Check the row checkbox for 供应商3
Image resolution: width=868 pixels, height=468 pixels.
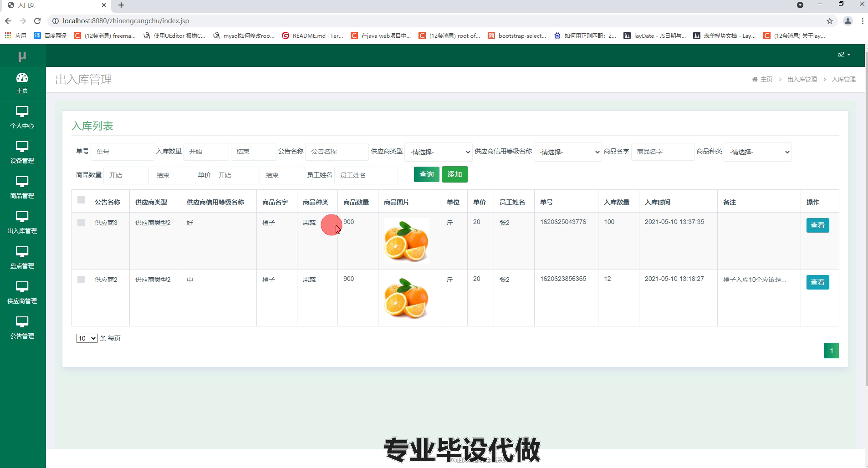(x=81, y=223)
